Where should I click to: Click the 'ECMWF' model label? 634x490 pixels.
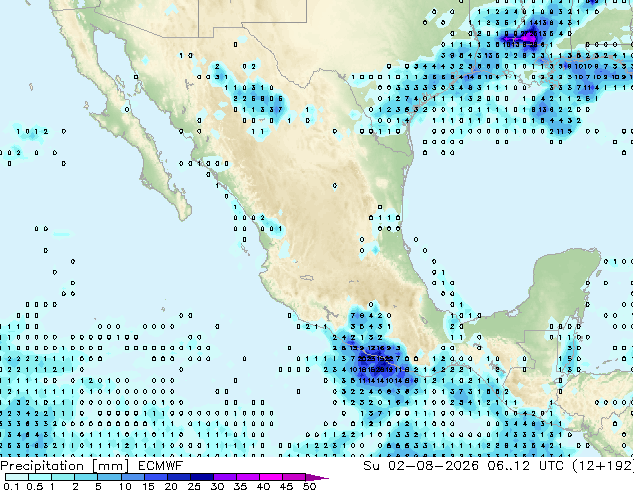coord(161,466)
